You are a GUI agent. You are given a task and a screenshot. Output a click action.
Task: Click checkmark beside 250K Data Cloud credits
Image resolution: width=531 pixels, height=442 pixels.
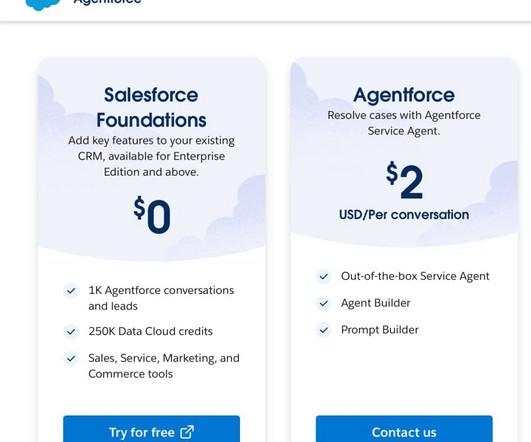[71, 331]
